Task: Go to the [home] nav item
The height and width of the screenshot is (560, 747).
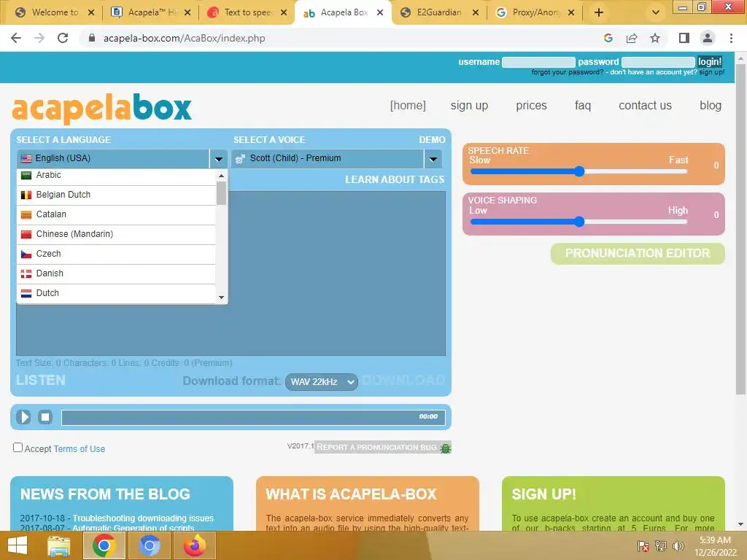Action: coord(408,106)
